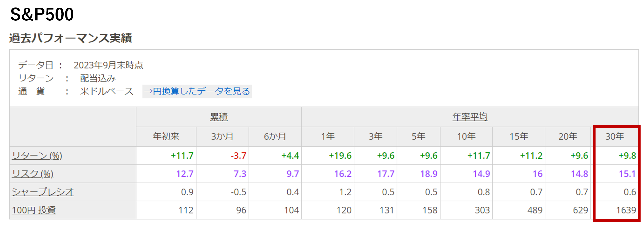Image resolution: width=644 pixels, height=225 pixels.
Task: Click the 3か月 column header
Action: point(223,136)
